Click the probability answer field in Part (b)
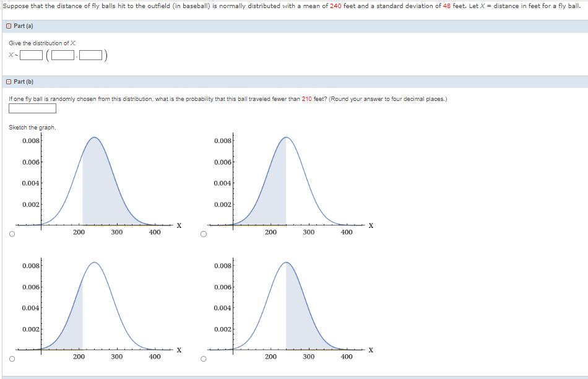 [32, 108]
